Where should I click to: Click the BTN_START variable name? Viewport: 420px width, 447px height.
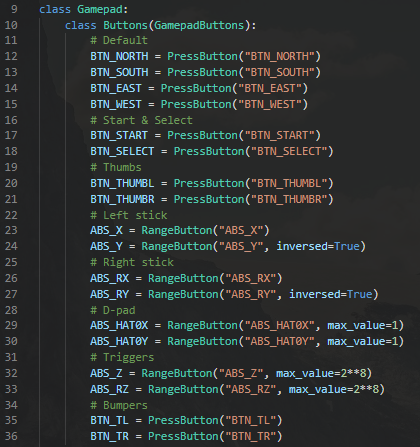tap(119, 135)
